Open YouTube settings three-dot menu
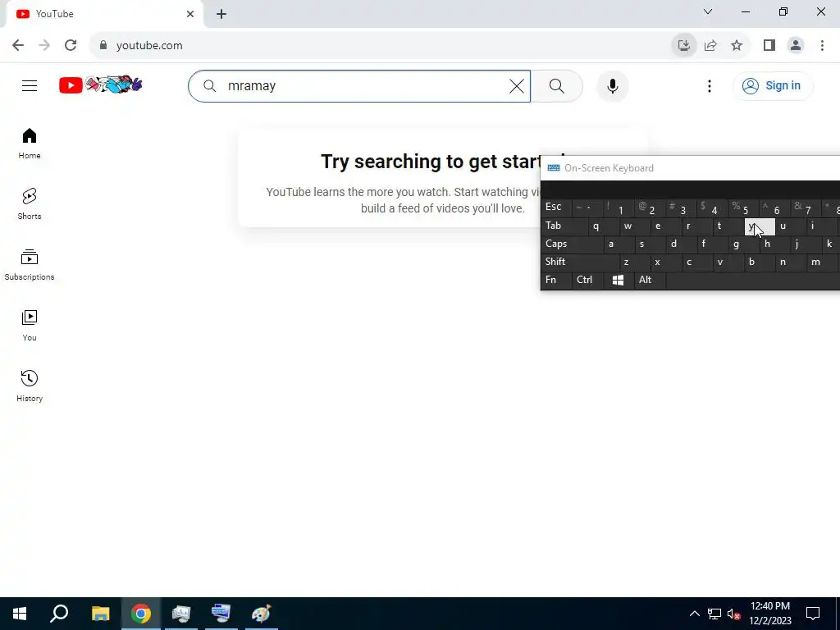This screenshot has height=630, width=840. click(710, 85)
